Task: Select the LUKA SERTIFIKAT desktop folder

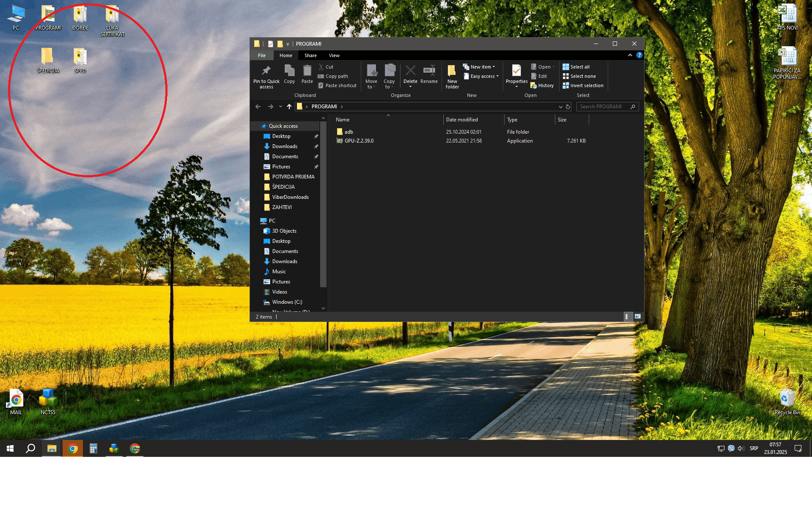Action: coord(112,20)
